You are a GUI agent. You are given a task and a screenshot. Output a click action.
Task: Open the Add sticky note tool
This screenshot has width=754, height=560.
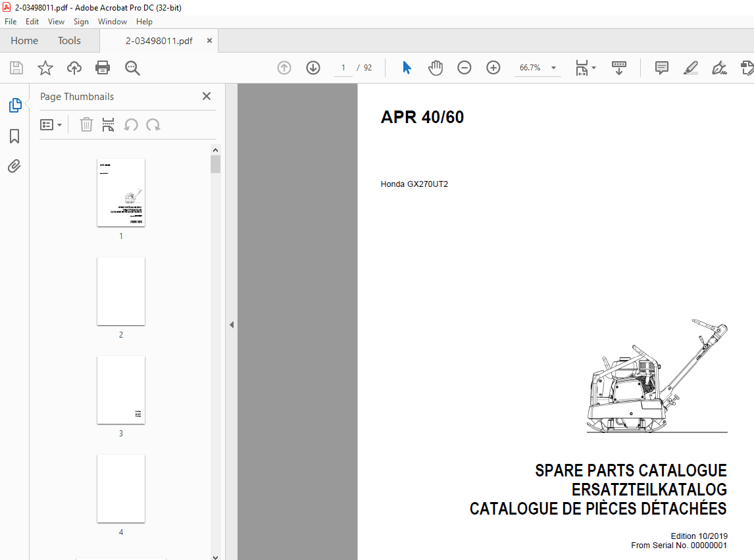(661, 67)
